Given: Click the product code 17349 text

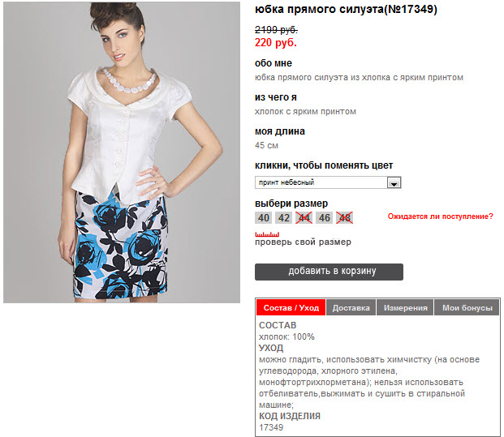Looking at the screenshot, I should click(x=271, y=427).
